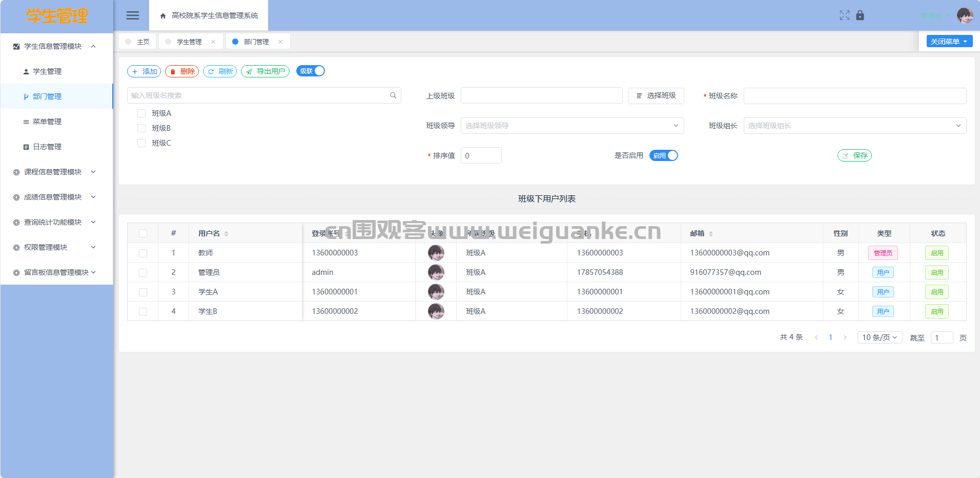Click the 导出用户 button
Image resolution: width=980 pixels, height=478 pixels.
pos(265,71)
